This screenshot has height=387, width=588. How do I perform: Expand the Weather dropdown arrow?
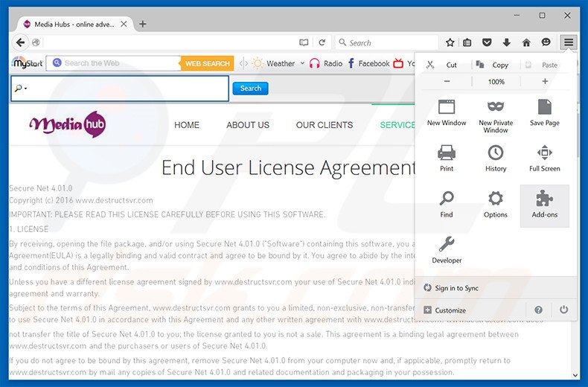pos(302,63)
